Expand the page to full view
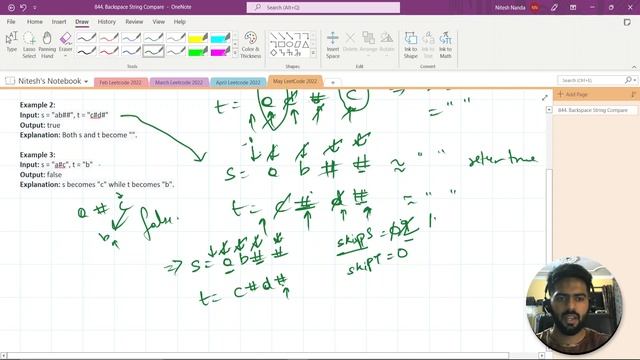This screenshot has width=640, height=360. (x=544, y=98)
